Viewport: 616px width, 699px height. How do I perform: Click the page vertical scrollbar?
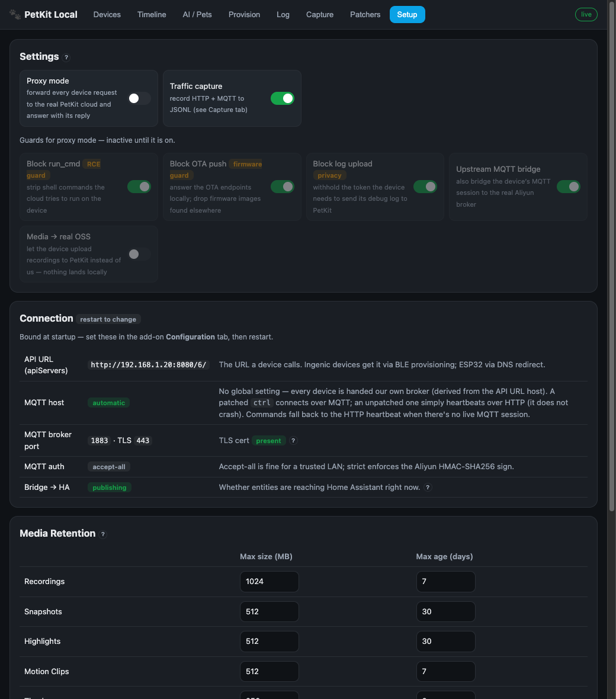point(611,256)
